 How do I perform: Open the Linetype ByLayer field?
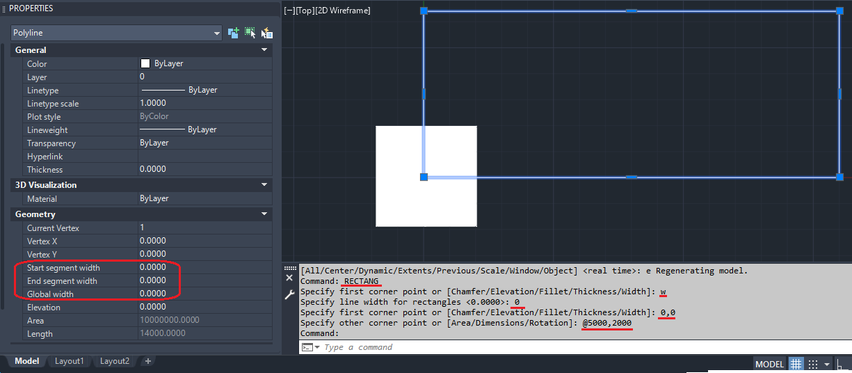click(205, 90)
